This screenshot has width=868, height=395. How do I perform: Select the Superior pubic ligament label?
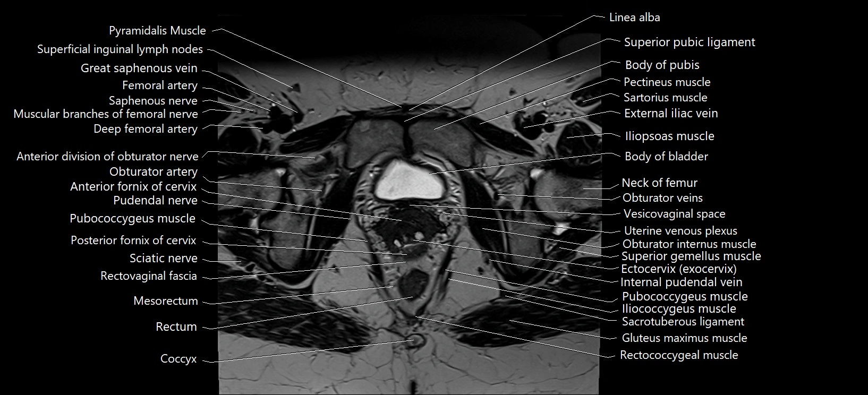click(x=690, y=42)
